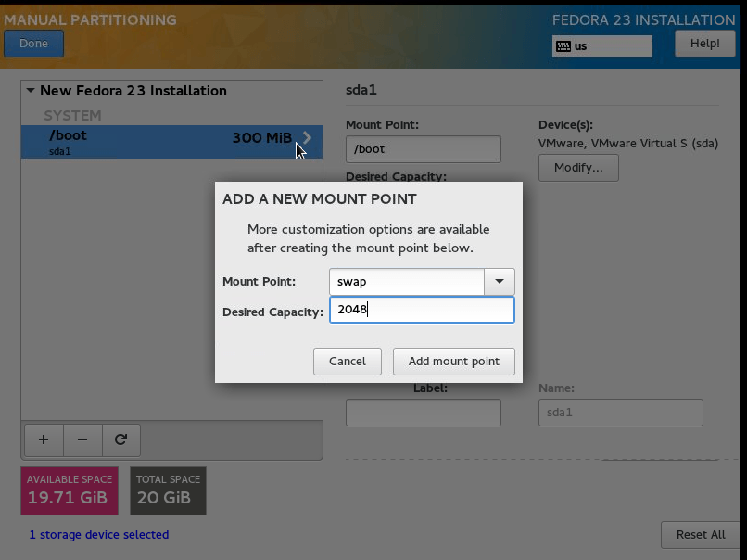The height and width of the screenshot is (560, 747).
Task: Click the MANUAL PARTITIONING heading
Action: coord(91,20)
